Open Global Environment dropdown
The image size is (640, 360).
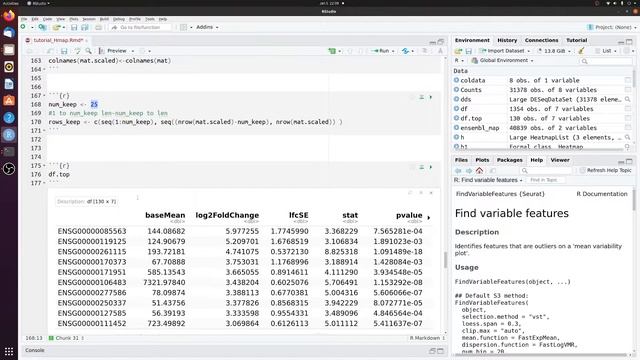click(502, 60)
